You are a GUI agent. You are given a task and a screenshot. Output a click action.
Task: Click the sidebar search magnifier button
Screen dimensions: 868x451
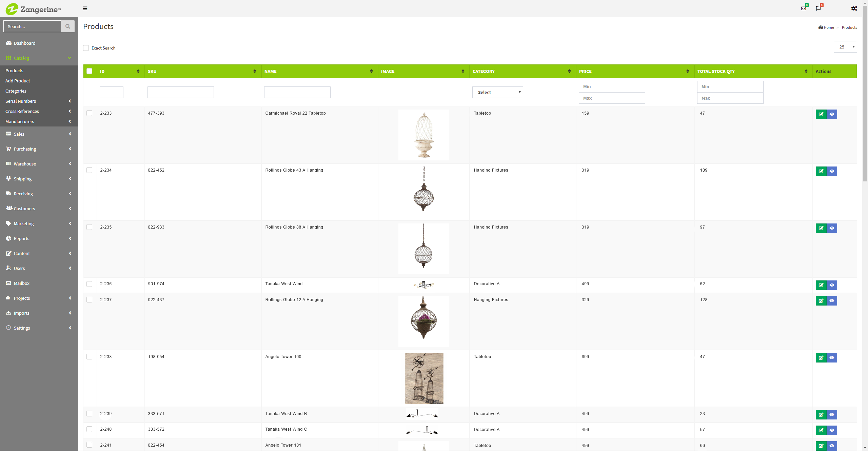[68, 26]
